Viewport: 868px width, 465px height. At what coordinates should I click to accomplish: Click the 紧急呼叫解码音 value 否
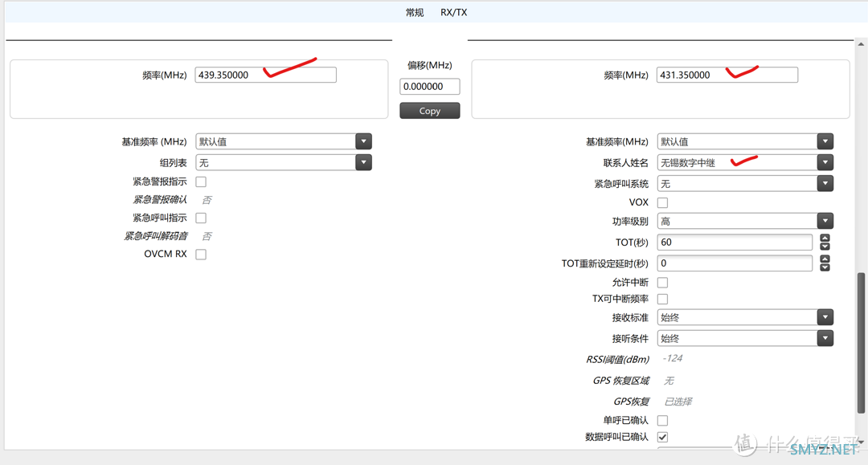[207, 236]
